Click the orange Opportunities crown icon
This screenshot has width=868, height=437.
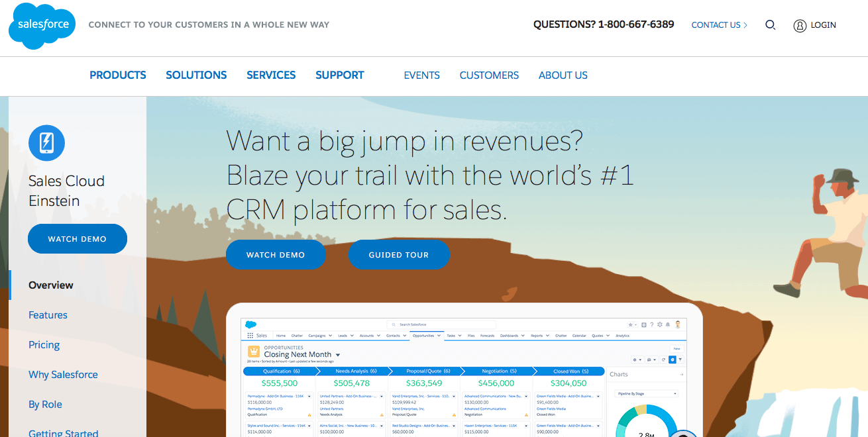click(x=253, y=352)
